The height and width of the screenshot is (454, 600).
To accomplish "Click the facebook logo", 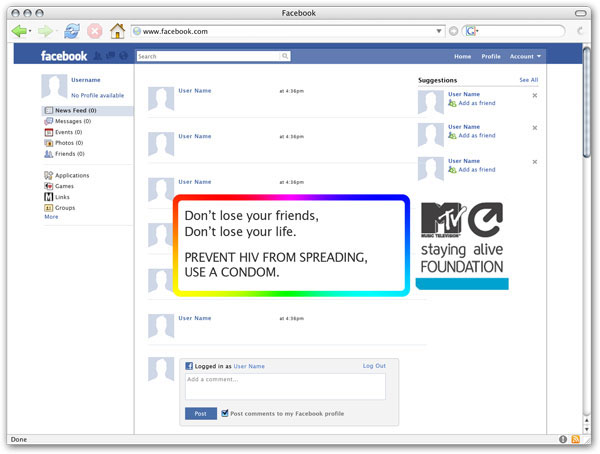I will (x=64, y=56).
